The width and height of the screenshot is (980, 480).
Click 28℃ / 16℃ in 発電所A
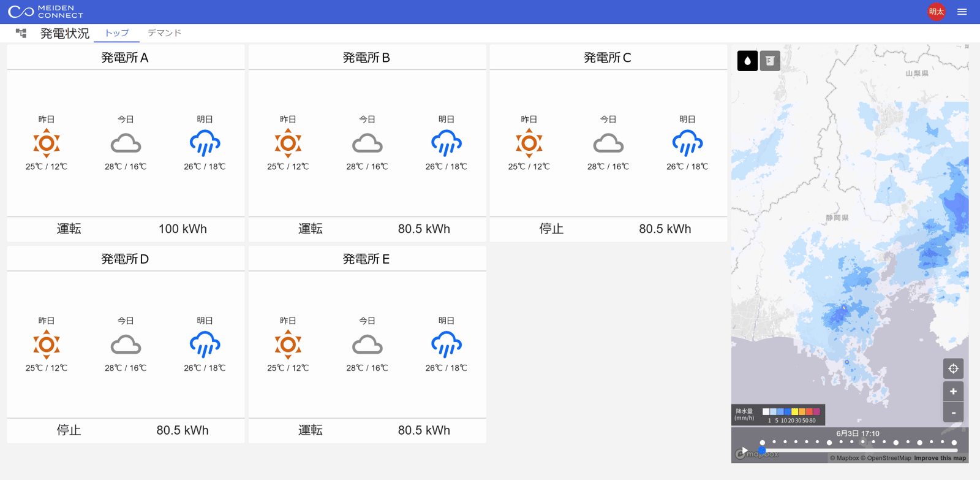pyautogui.click(x=126, y=167)
